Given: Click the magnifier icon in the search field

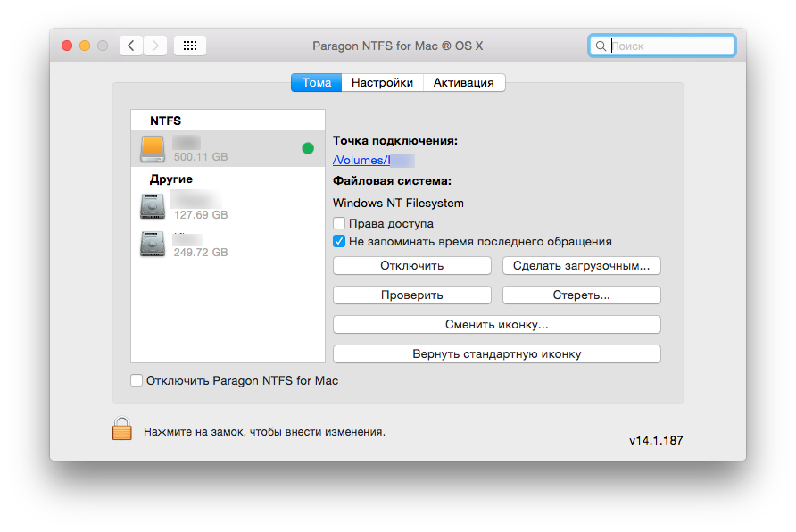Looking at the screenshot, I should [601, 46].
